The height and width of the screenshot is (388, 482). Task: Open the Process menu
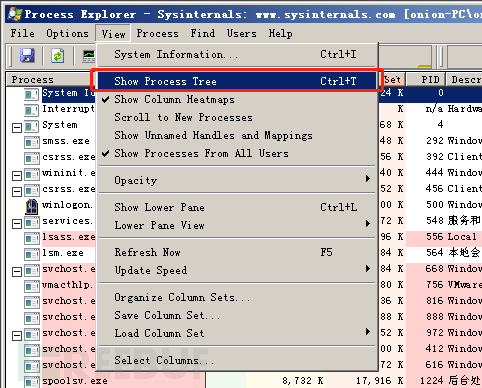coord(157,33)
